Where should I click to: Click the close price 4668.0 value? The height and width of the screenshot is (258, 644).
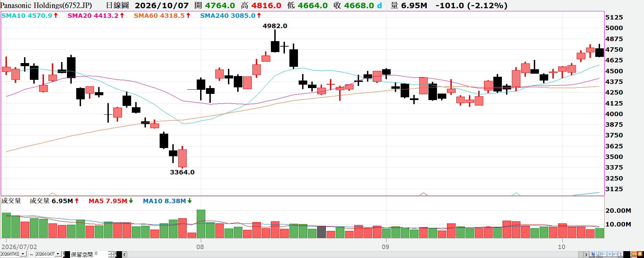click(359, 5)
